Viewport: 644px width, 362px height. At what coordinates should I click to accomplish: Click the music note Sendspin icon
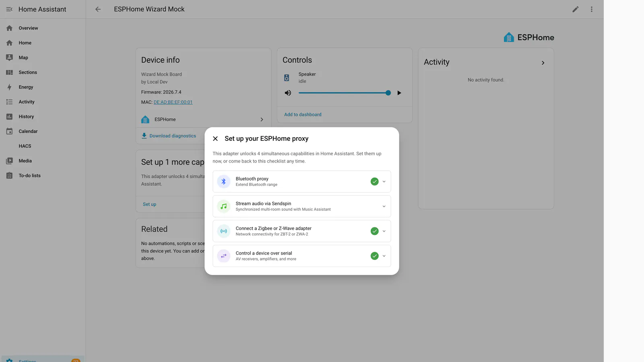click(x=224, y=206)
